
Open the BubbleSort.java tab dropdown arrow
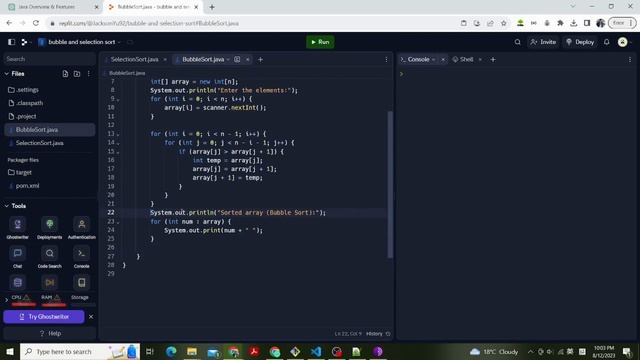(228, 60)
